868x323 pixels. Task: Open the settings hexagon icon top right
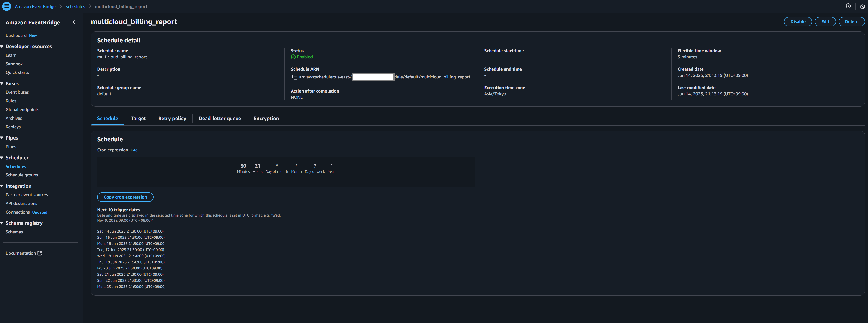coord(862,6)
